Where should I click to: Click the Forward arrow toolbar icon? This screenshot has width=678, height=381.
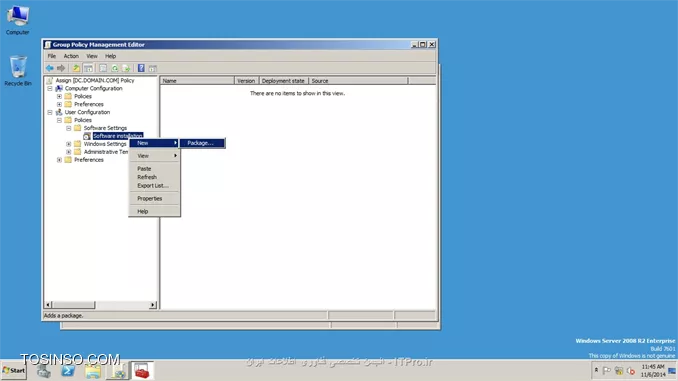(x=61, y=68)
